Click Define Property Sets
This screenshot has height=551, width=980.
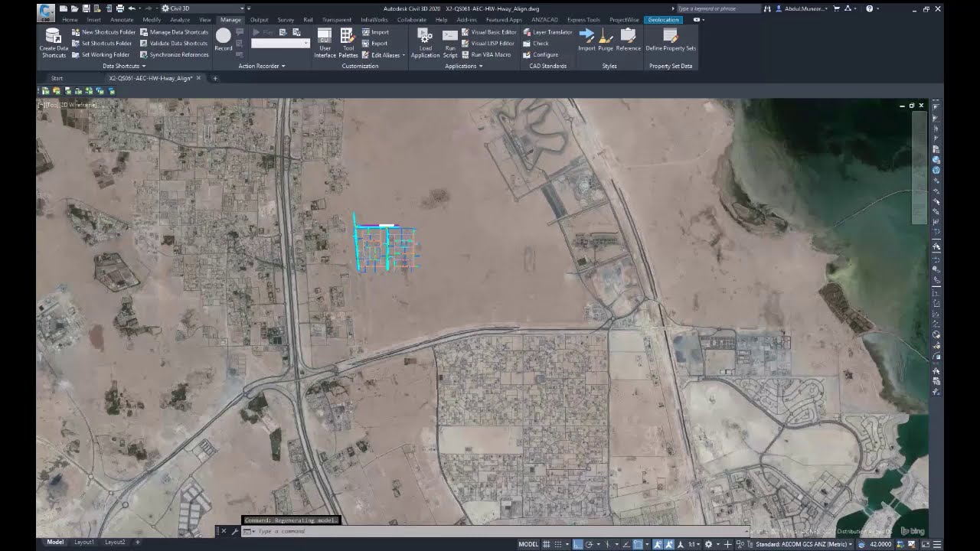tap(671, 40)
